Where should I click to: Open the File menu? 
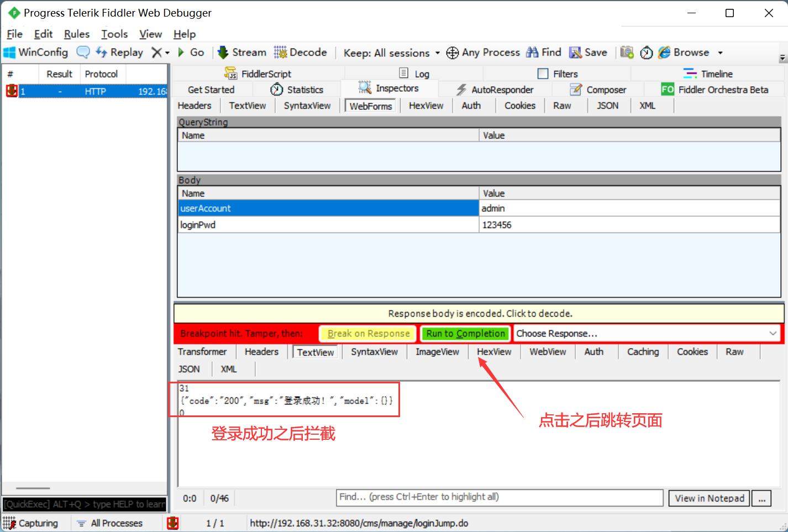pos(14,34)
